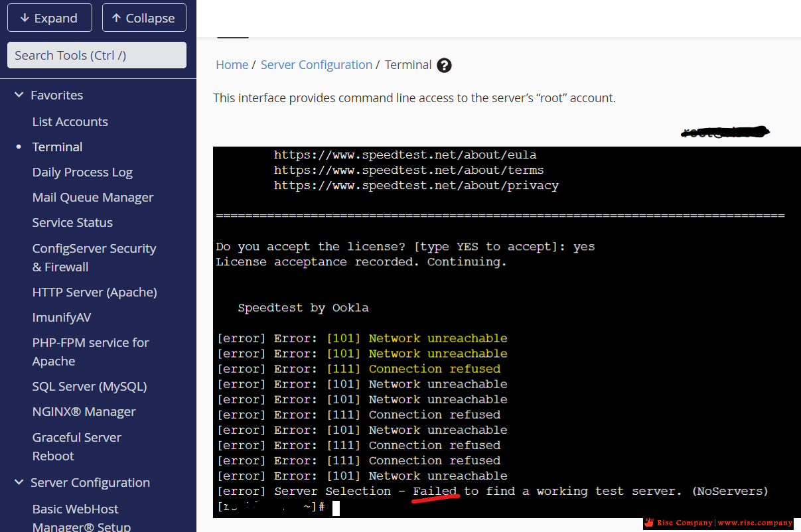Go to Home breadcrumb link

(232, 64)
